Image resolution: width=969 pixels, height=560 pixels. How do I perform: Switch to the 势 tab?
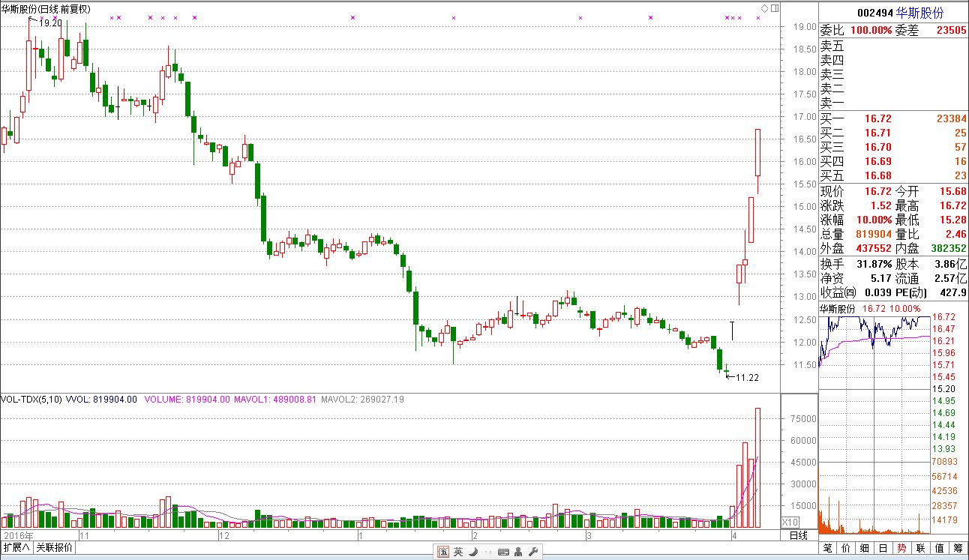901,548
